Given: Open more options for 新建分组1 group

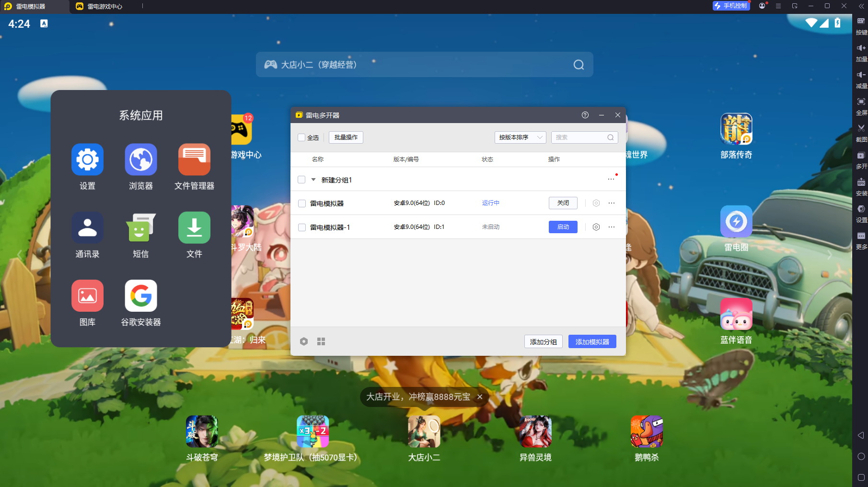Looking at the screenshot, I should pyautogui.click(x=611, y=179).
